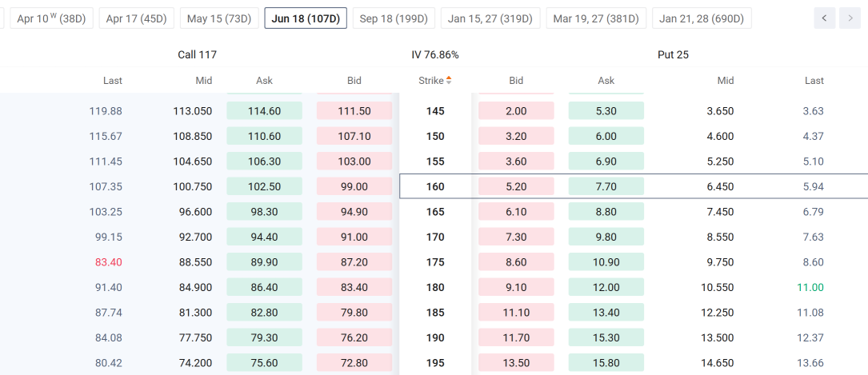Select the Jun 18 (107D) expiration tab
Image resolution: width=868 pixels, height=375 pixels.
(306, 18)
